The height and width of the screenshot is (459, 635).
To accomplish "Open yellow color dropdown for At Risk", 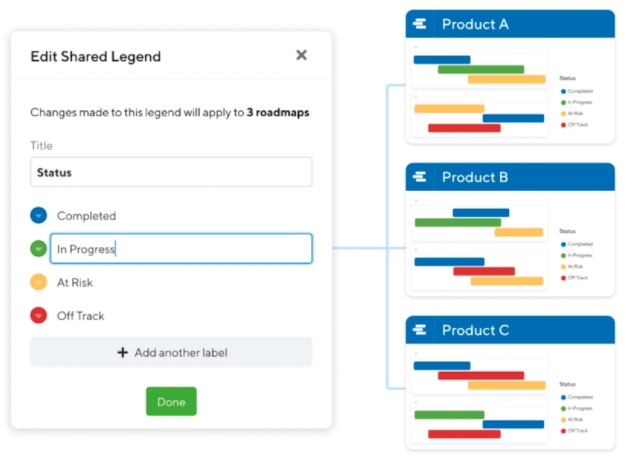I will (x=38, y=282).
